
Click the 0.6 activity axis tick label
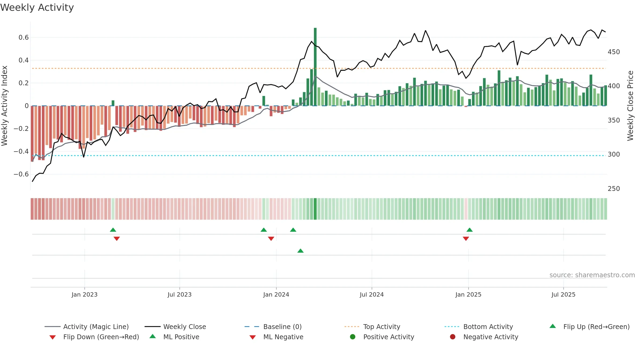(x=24, y=37)
